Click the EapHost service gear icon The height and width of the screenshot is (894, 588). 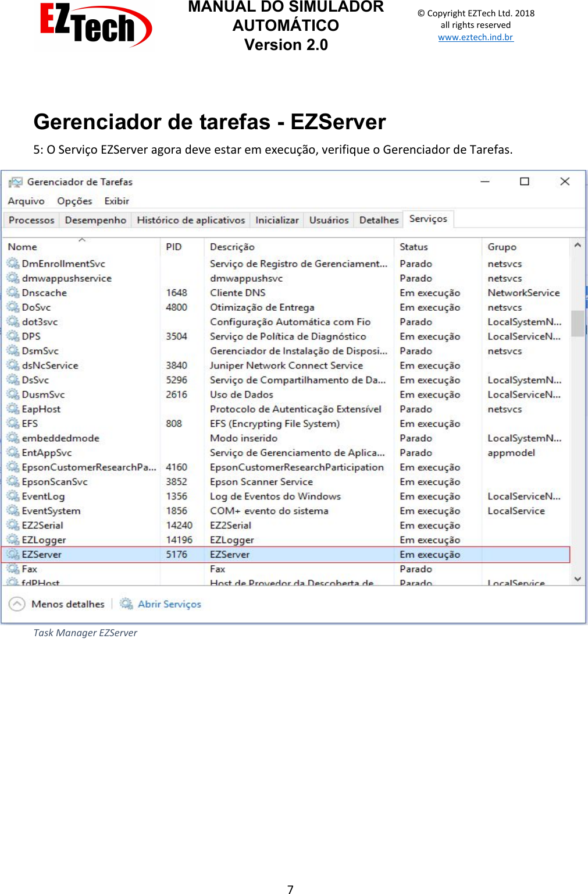13,409
